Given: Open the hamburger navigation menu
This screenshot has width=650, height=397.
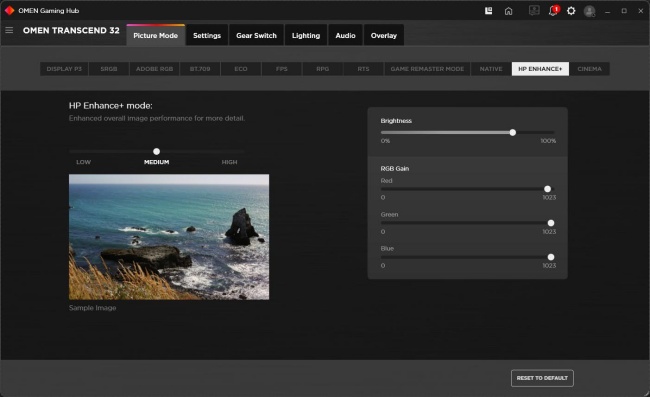Looking at the screenshot, I should pos(9,30).
